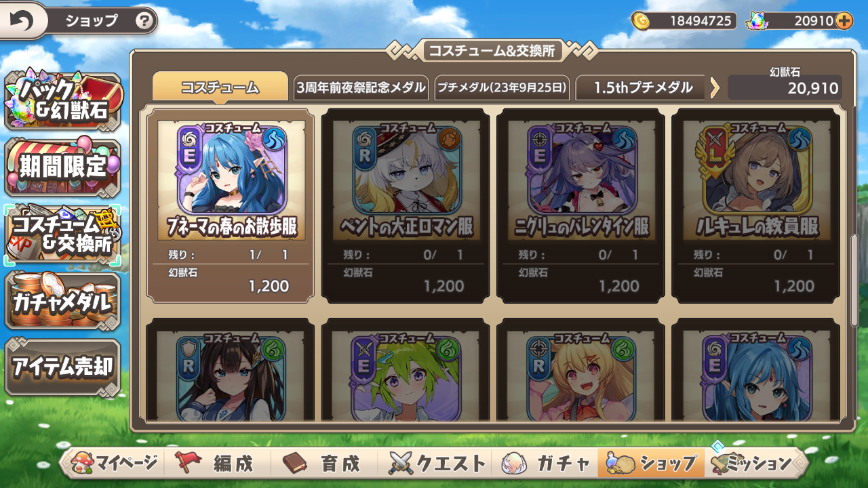Screen dimensions: 868x488
Task: Click the back arrow icon
Action: click(x=21, y=21)
